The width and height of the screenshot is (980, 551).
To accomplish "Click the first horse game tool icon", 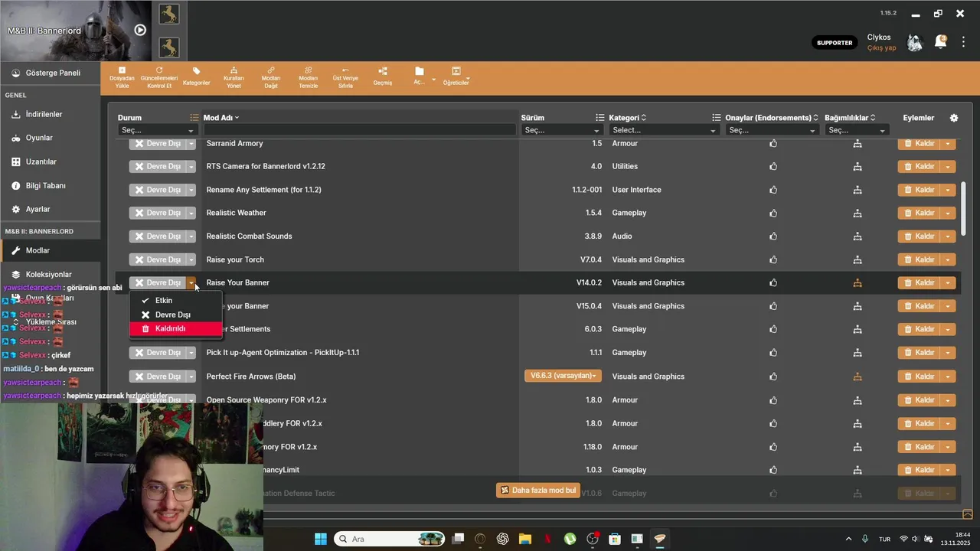I will pyautogui.click(x=169, y=14).
